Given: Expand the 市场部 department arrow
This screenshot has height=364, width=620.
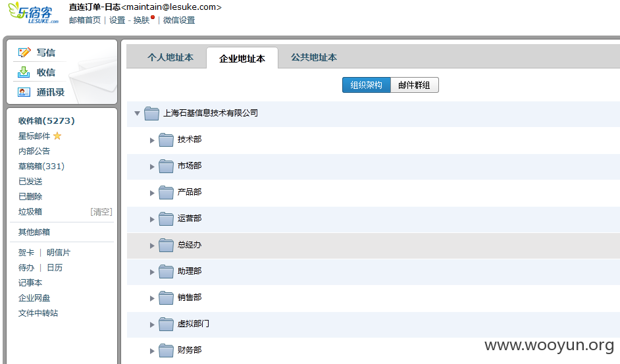Looking at the screenshot, I should pos(152,167).
